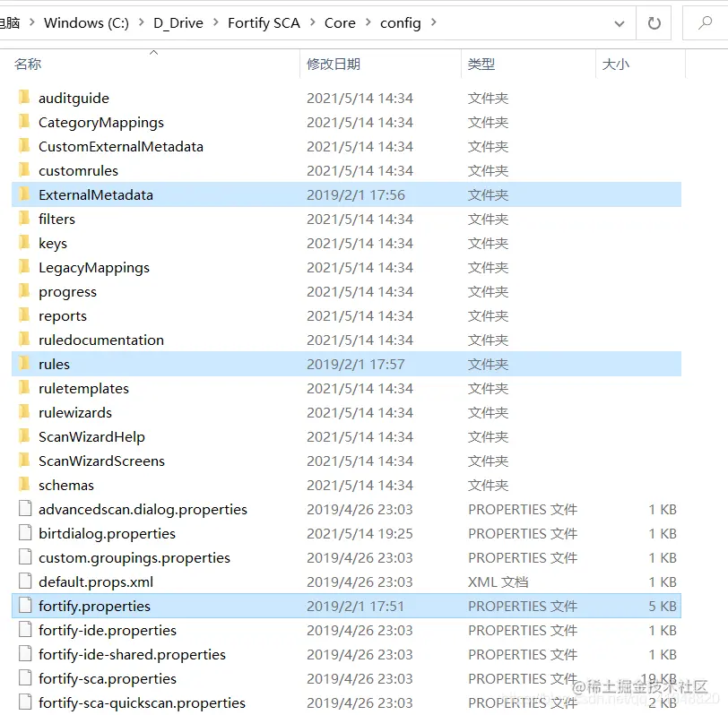The height and width of the screenshot is (715, 728).
Task: Click the 2021/5/14 19:25 date cell
Action: (360, 533)
